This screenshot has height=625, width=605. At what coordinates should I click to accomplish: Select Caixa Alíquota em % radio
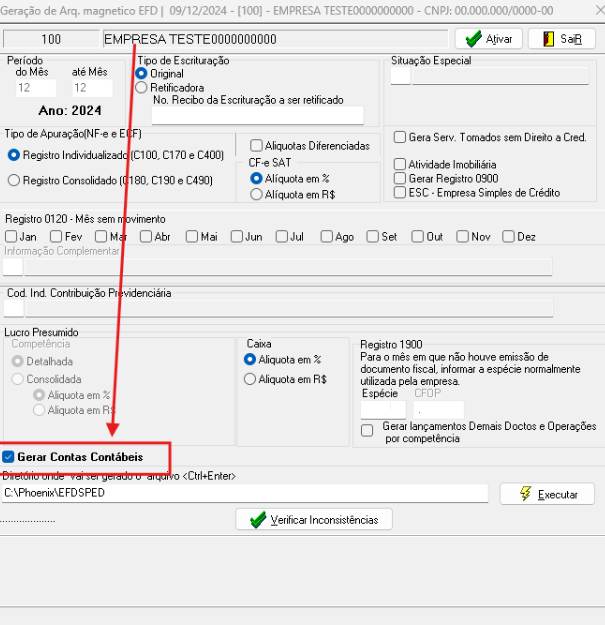(x=249, y=360)
